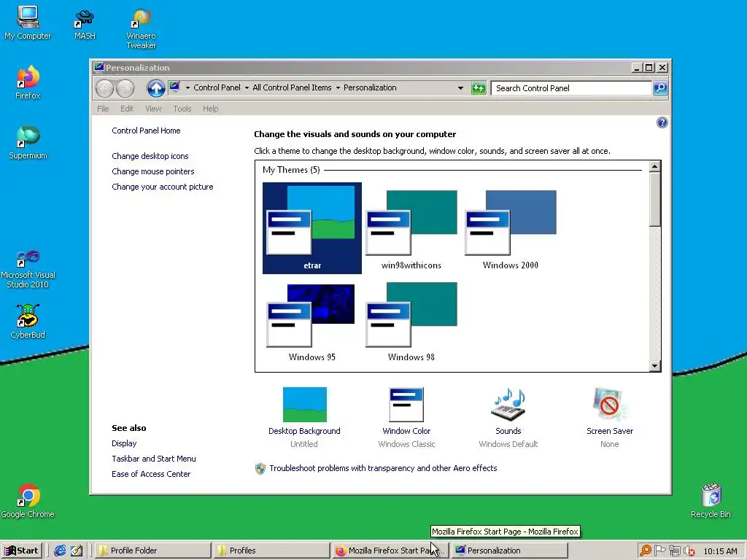Click Change your account picture link
Viewport: 747px width, 560px height.
(x=163, y=187)
